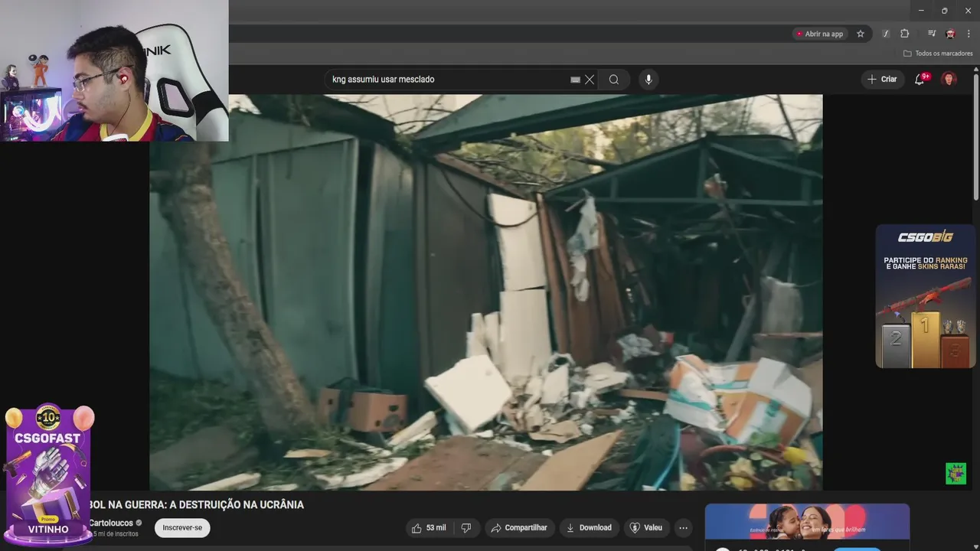Click 'Abrir na app' in address bar
This screenshot has width=980, height=551.
819,34
